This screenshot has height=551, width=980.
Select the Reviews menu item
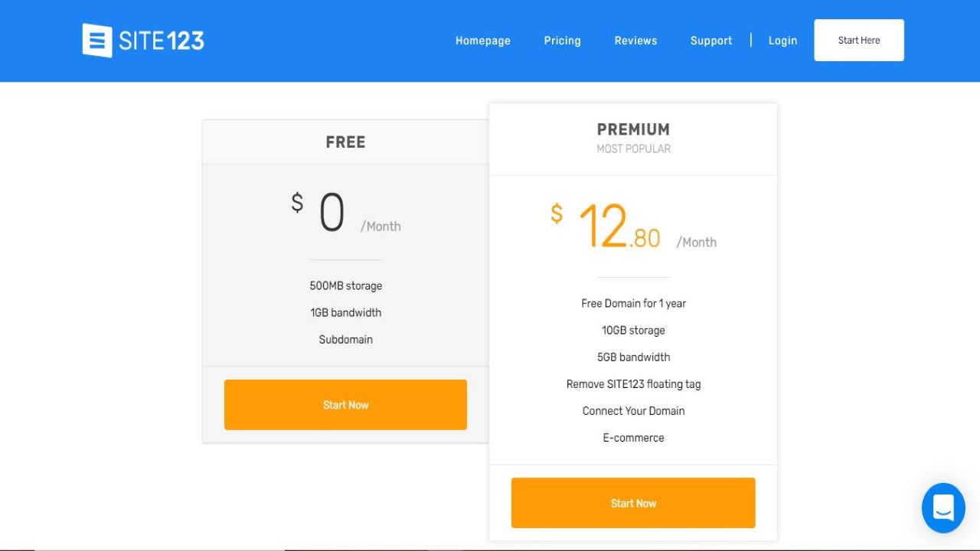635,41
